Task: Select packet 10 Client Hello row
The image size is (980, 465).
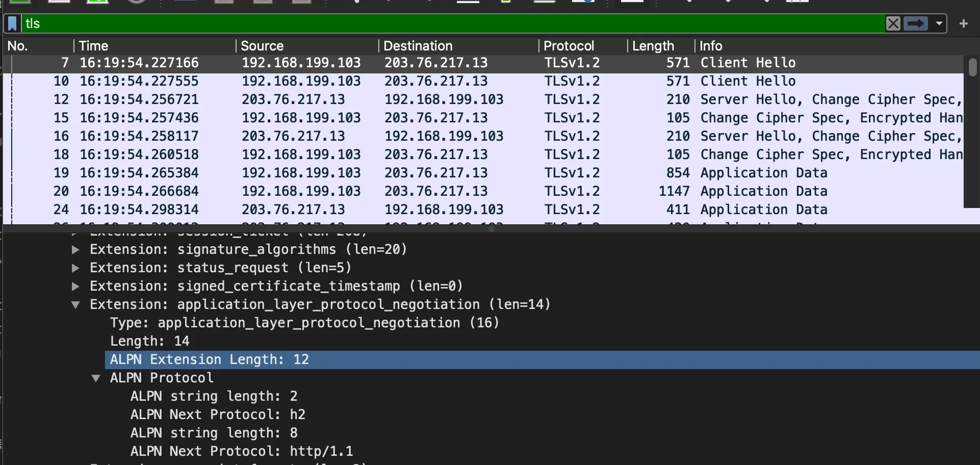Action: 483,81
